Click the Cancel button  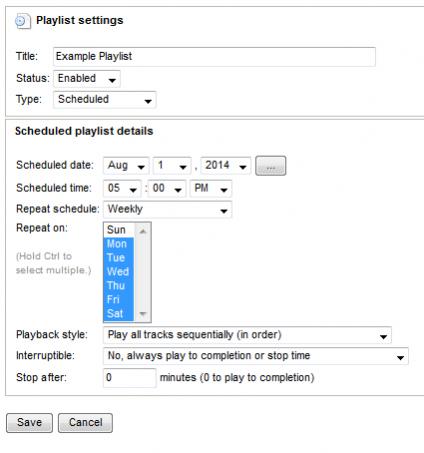[85, 423]
